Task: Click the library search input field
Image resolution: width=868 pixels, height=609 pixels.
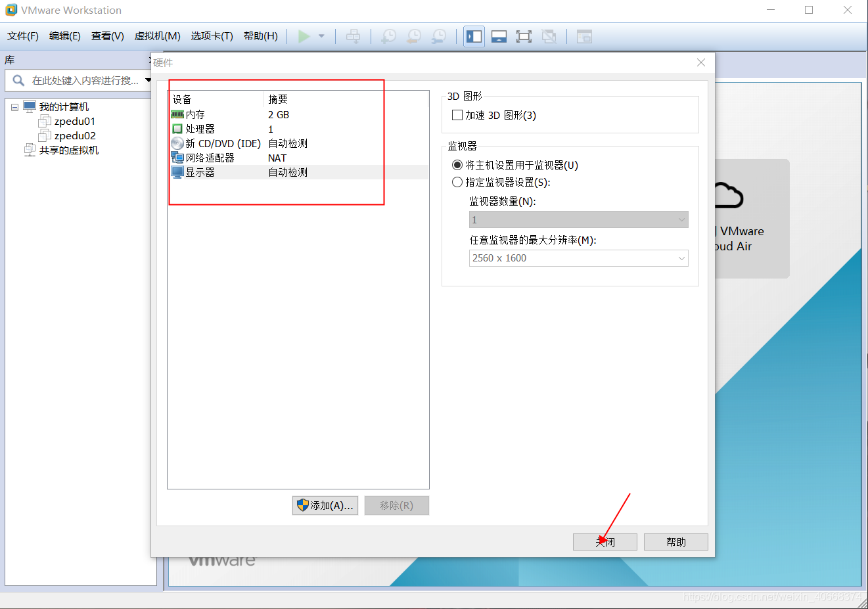Action: (x=85, y=80)
